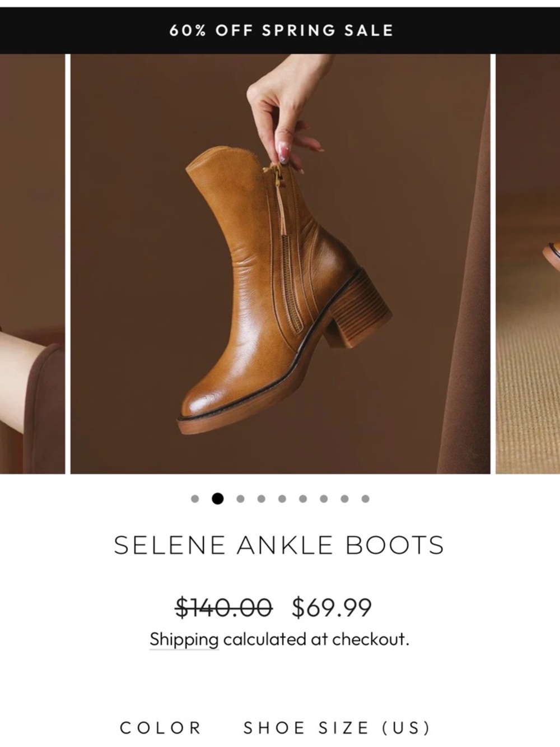This screenshot has width=560, height=747.
Task: Click the last carousel dot
Action: [x=366, y=497]
